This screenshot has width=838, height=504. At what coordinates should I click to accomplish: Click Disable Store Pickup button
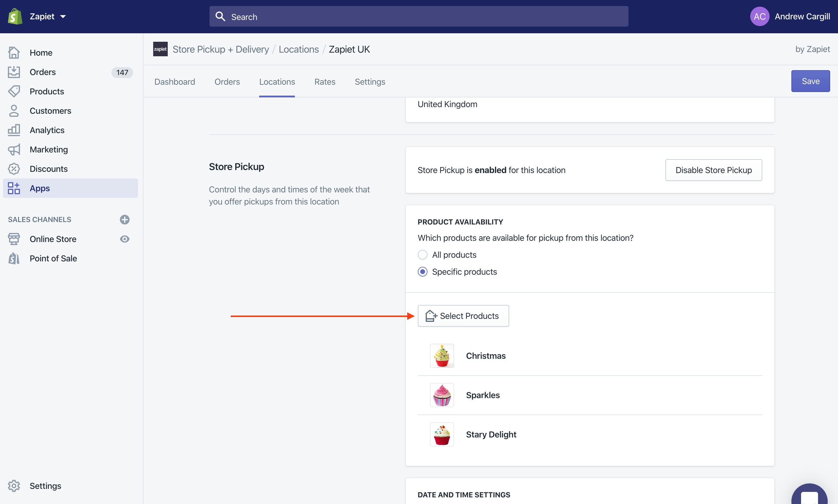click(x=713, y=170)
